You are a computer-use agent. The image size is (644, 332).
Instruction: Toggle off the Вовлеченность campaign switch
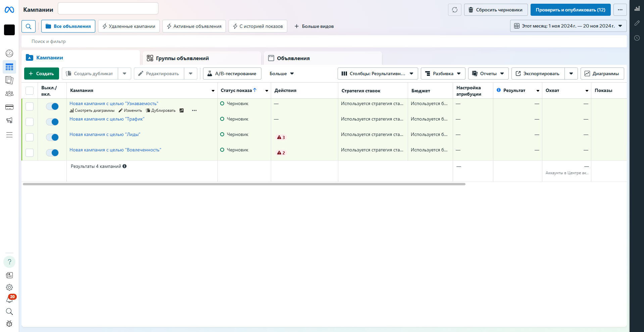click(x=52, y=153)
